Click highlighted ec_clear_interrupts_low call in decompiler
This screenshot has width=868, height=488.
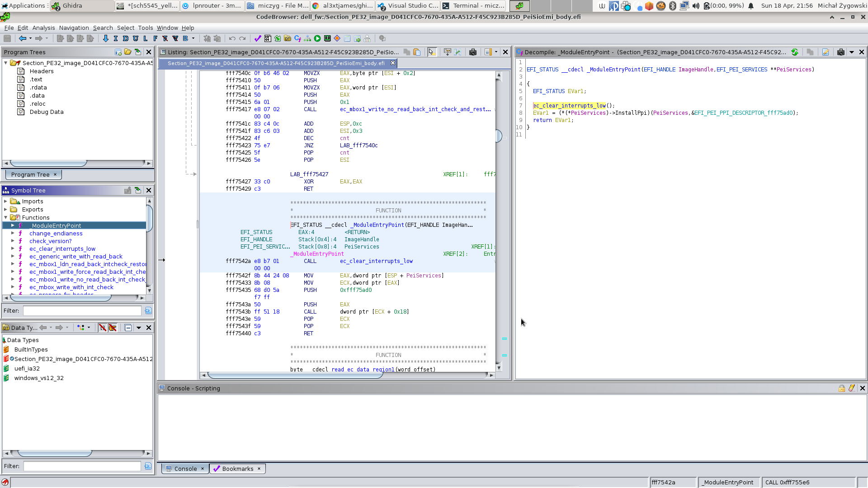coord(569,105)
